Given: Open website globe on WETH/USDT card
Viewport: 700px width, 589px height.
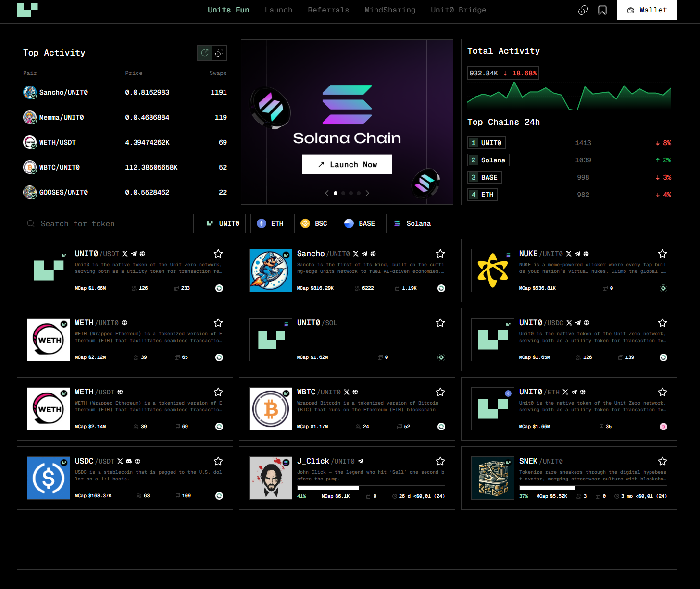Looking at the screenshot, I should point(120,392).
